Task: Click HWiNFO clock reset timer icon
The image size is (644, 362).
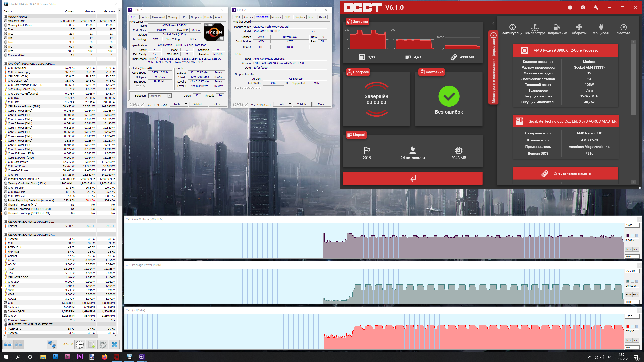Action: click(80, 344)
